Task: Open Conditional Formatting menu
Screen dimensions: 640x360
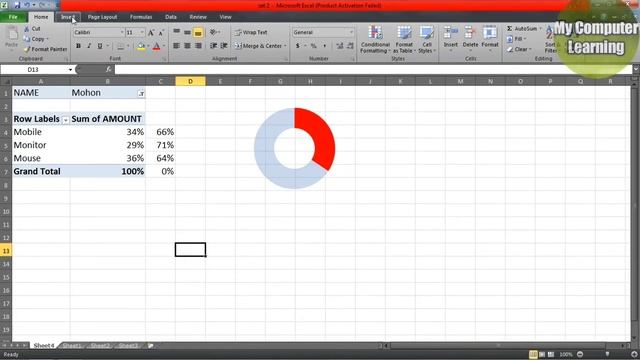Action: click(375, 40)
